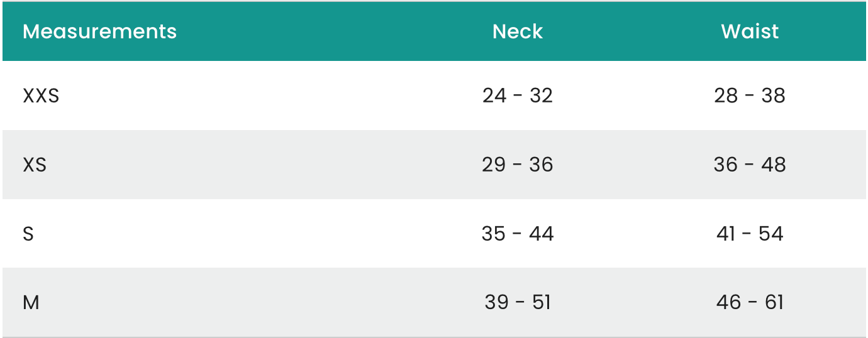
Task: Click the XS waist range 36 - 48
Action: 750,165
